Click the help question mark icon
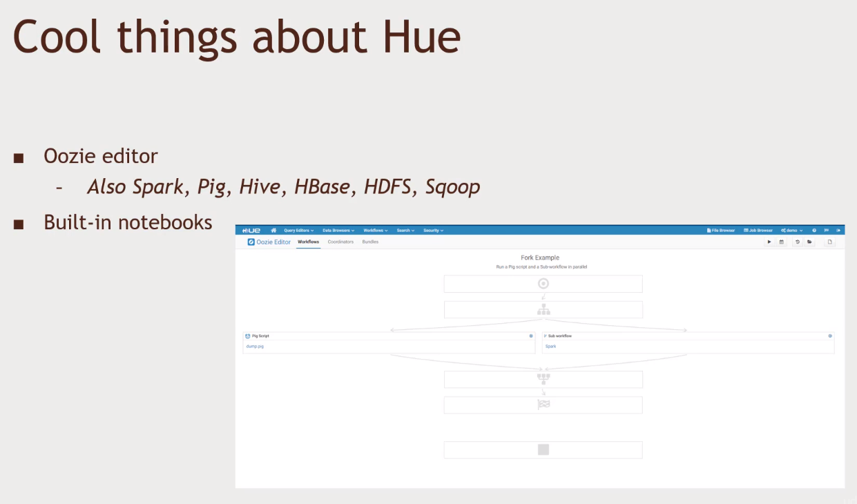The image size is (857, 504). click(x=814, y=231)
